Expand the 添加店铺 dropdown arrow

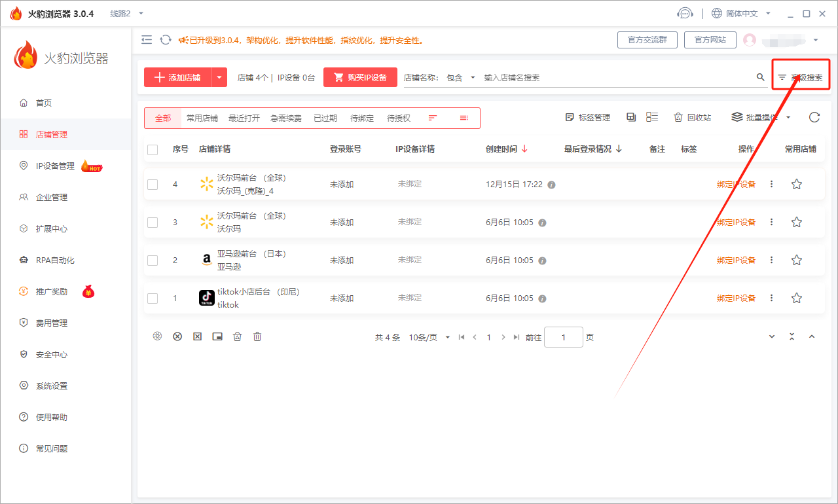coord(219,77)
